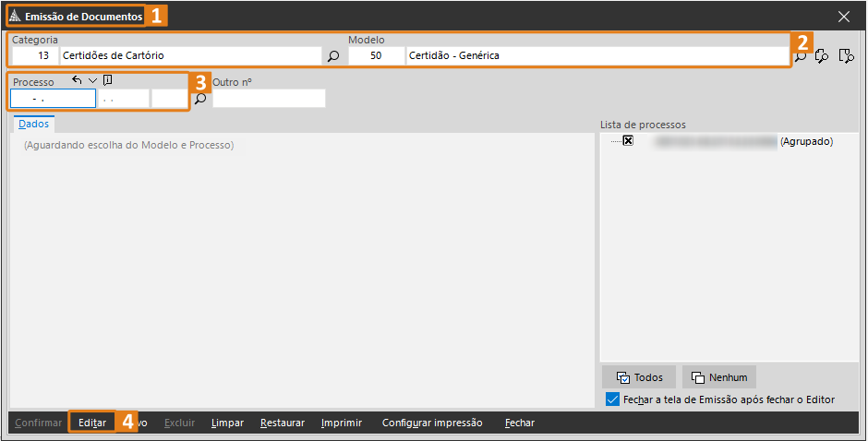The height and width of the screenshot is (441, 868).
Task: Click the Categoria search magnifier icon
Action: point(333,56)
